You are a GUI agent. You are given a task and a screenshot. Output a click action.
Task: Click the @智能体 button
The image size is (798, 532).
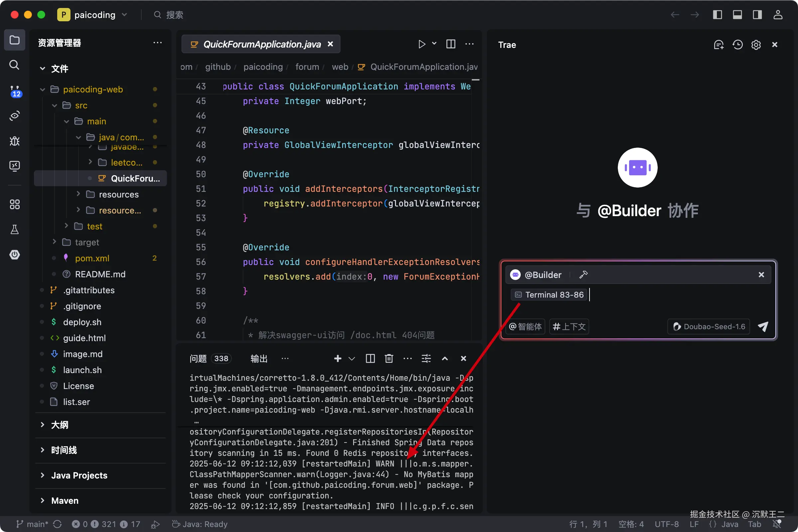coord(525,327)
